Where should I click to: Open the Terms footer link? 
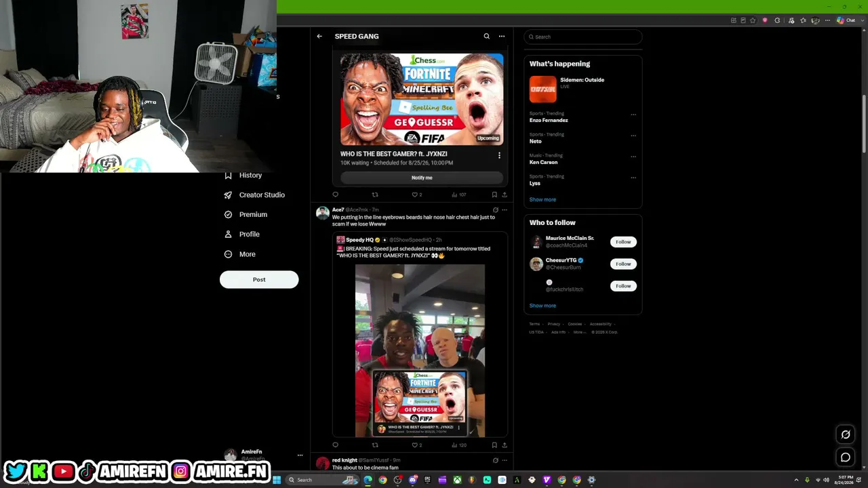coord(534,324)
